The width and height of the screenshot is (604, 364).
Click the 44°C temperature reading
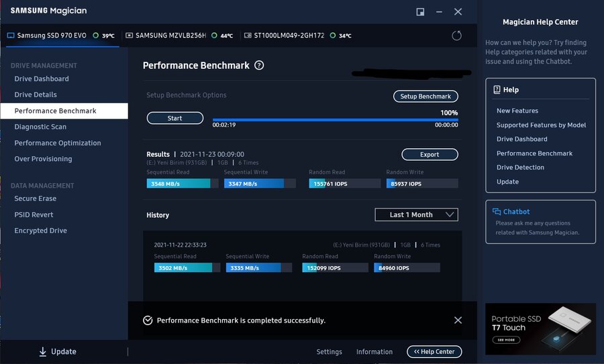click(x=227, y=36)
